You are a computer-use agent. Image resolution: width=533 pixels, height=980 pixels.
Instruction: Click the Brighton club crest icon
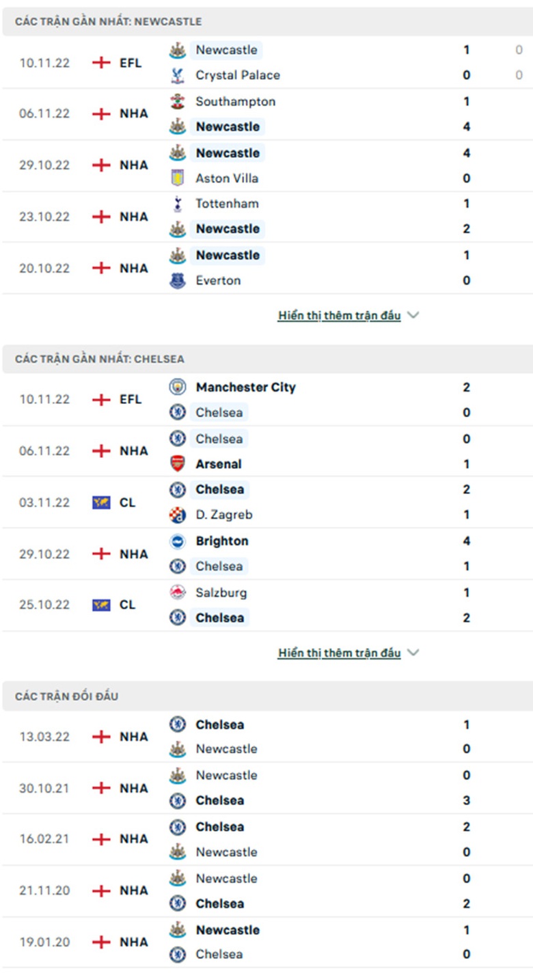point(178,541)
